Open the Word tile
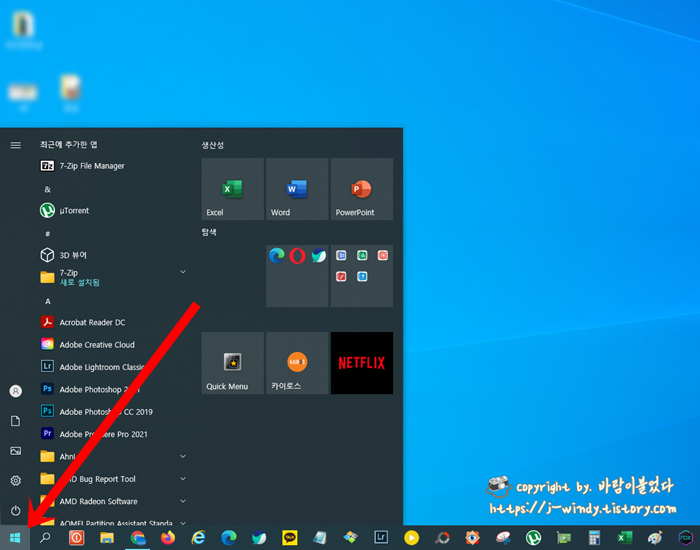700x550 pixels. coord(297,189)
